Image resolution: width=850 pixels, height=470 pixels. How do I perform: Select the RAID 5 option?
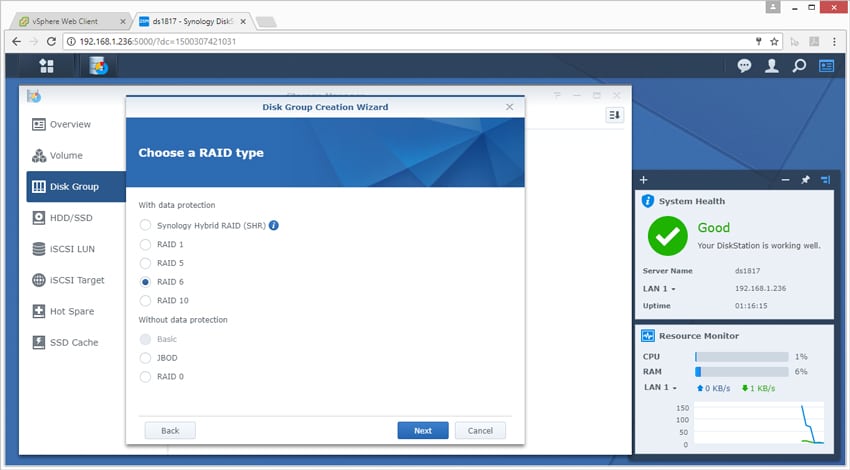click(x=145, y=263)
